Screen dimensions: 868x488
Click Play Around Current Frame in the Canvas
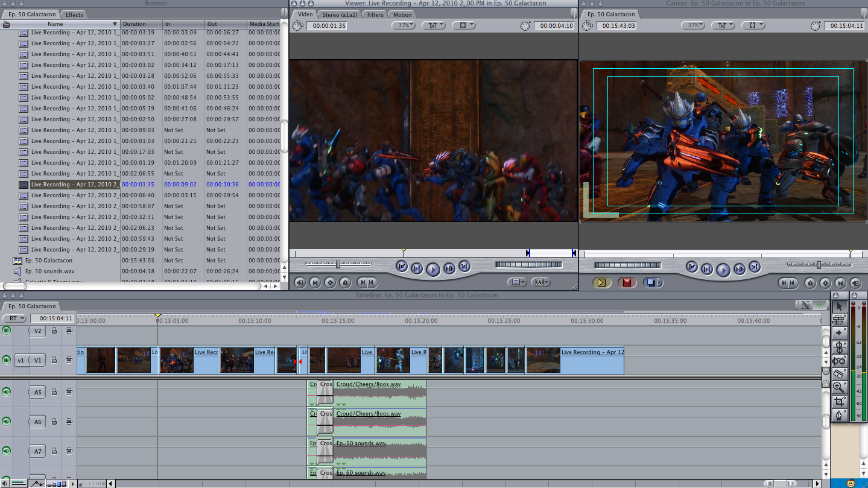(739, 268)
